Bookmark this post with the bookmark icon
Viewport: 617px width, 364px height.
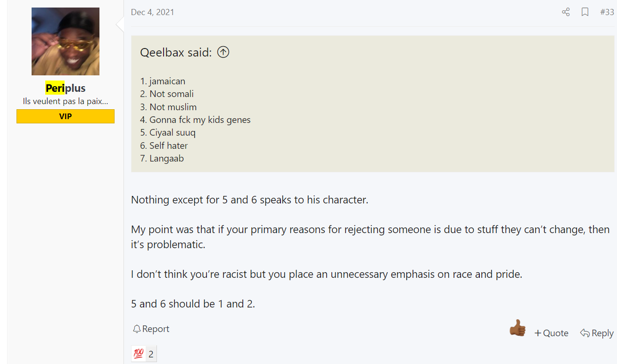(585, 12)
